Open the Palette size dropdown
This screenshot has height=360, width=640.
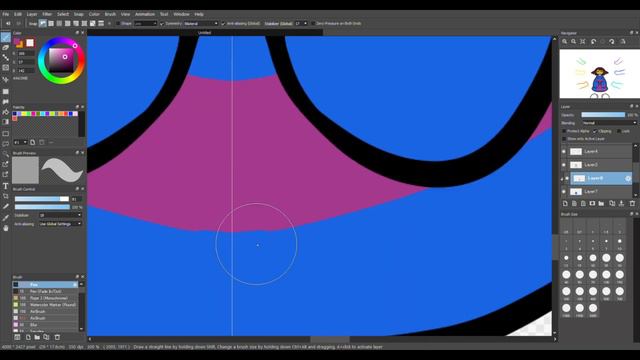click(20, 142)
